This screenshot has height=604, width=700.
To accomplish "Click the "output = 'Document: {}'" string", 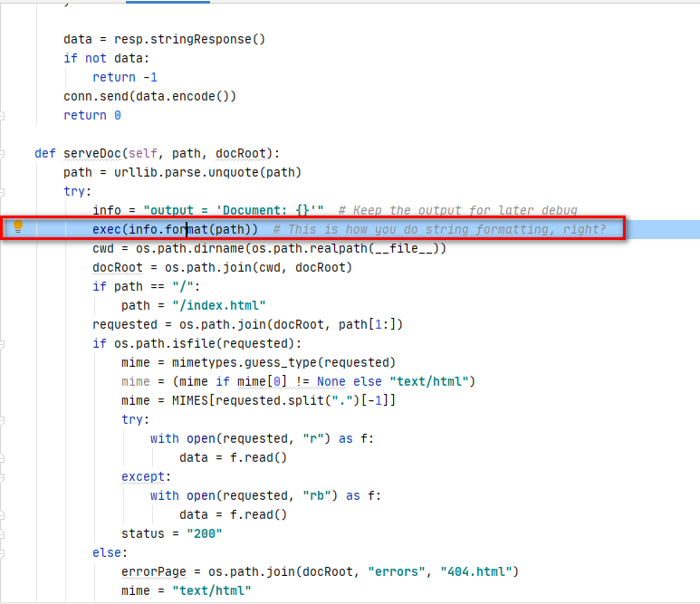I will (234, 210).
